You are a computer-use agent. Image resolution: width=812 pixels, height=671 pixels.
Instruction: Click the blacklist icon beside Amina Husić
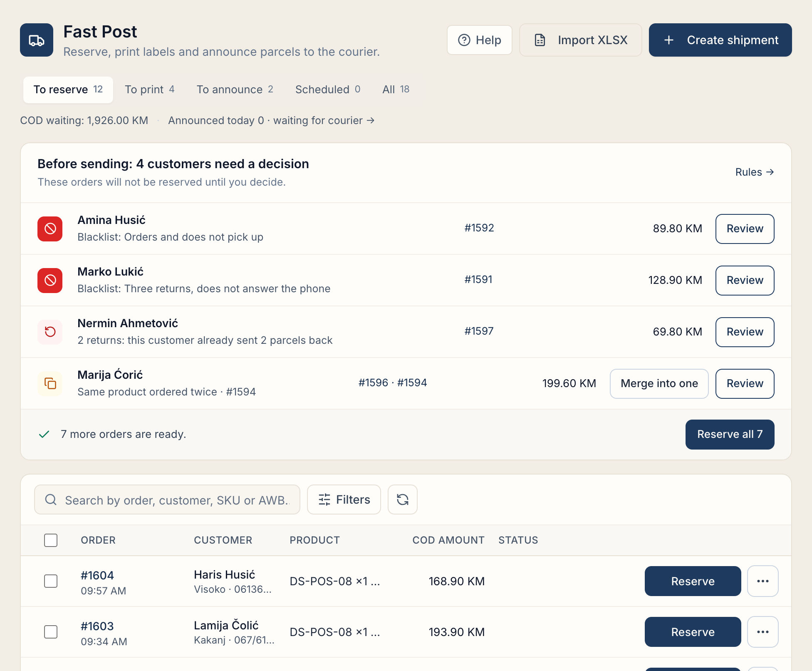[50, 229]
